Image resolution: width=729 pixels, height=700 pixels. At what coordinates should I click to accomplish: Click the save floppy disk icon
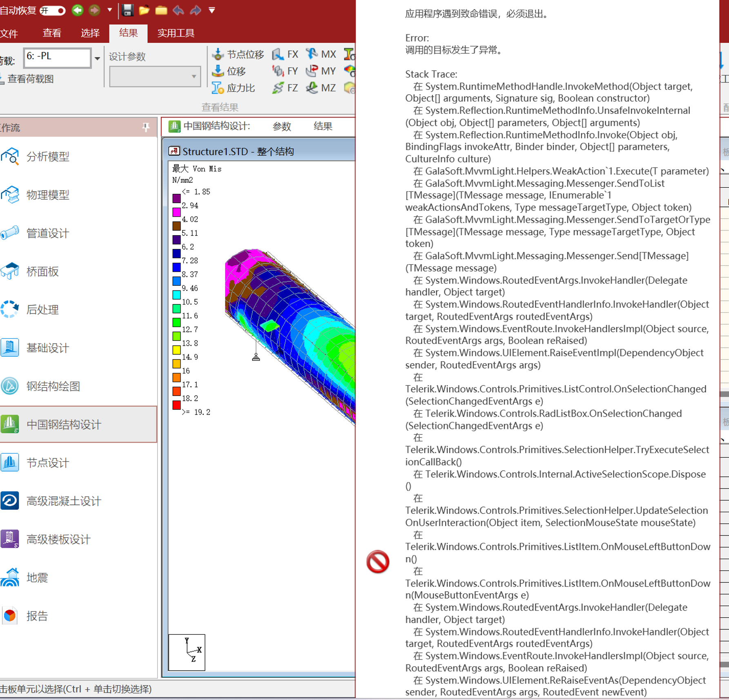(127, 10)
